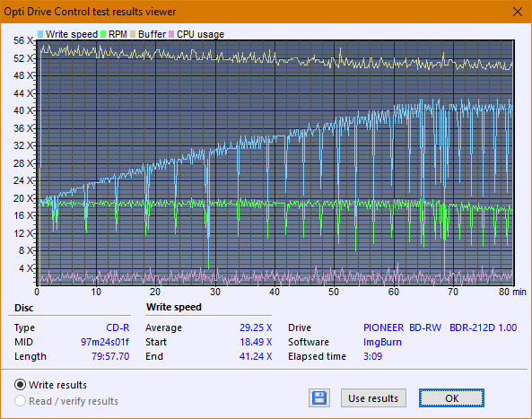
Task: Click the Disc section heading
Action: [23, 308]
